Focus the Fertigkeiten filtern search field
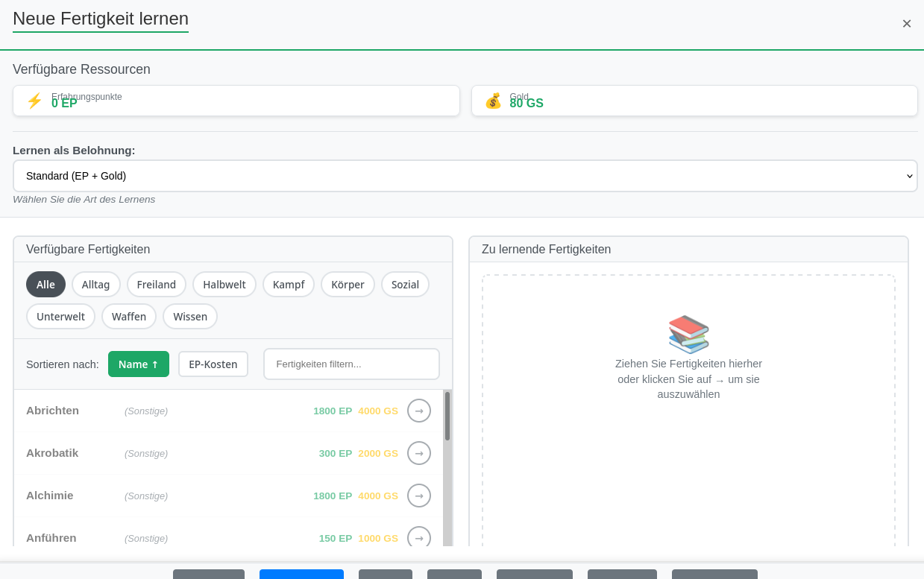 pos(351,364)
